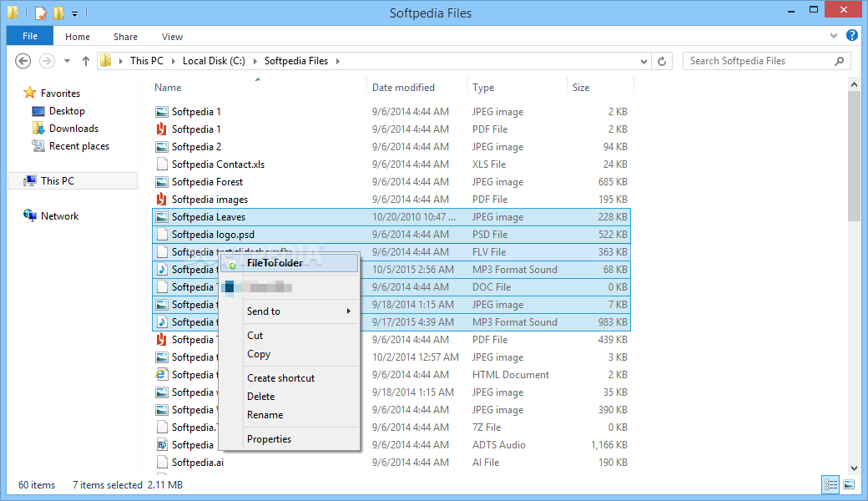Open the address bar history dropdown
Screen dimensions: 868x501
click(x=643, y=62)
